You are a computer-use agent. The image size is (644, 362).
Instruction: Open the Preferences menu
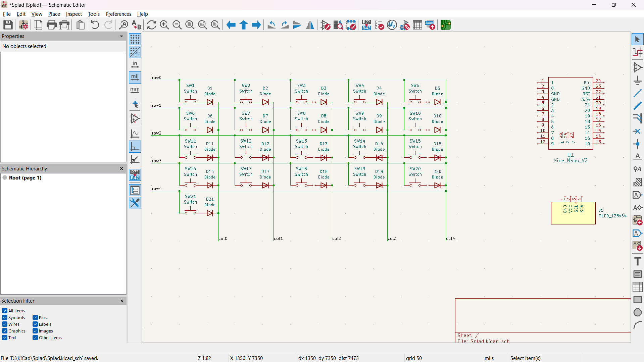coord(118,14)
